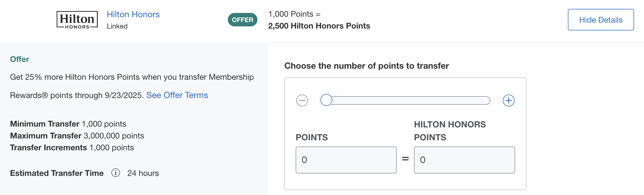This screenshot has width=644, height=195.
Task: Click the green Offer heading
Action: pyautogui.click(x=20, y=59)
